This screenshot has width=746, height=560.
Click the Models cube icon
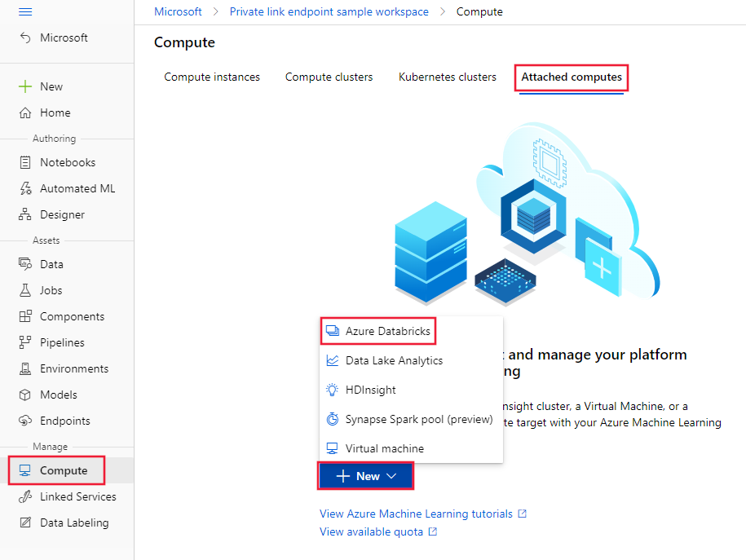click(25, 395)
